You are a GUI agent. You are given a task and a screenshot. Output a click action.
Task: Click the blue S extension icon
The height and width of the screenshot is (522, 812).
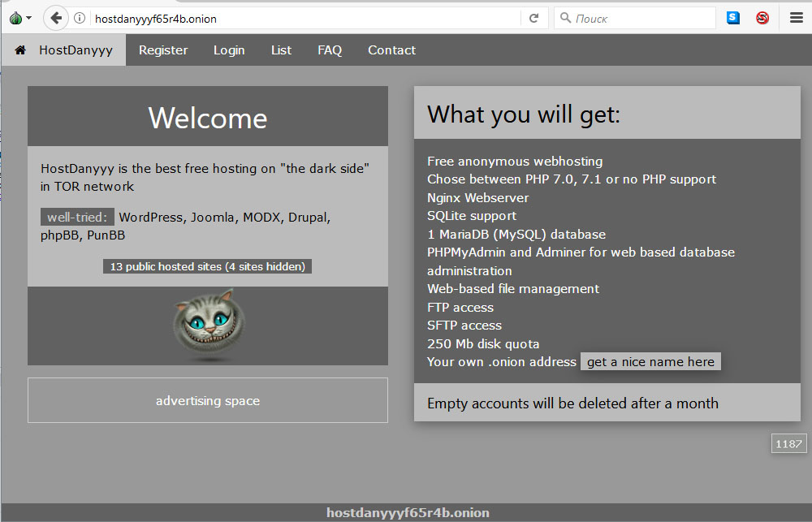[732, 18]
